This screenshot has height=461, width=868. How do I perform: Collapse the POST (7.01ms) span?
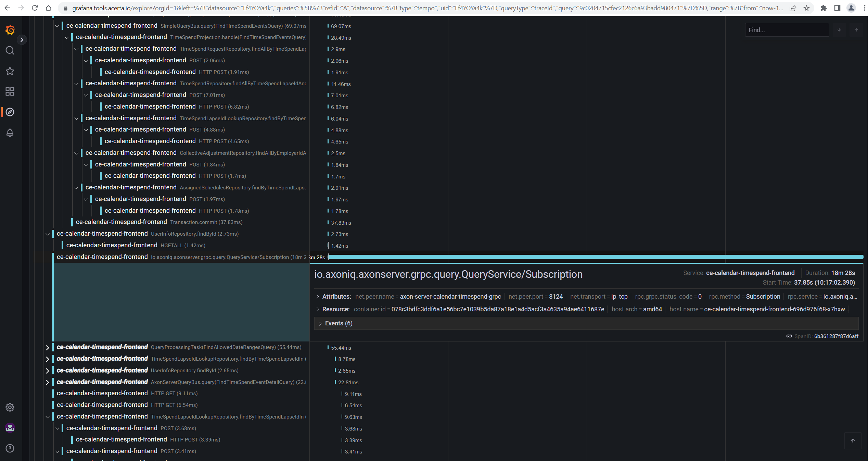[x=86, y=95]
